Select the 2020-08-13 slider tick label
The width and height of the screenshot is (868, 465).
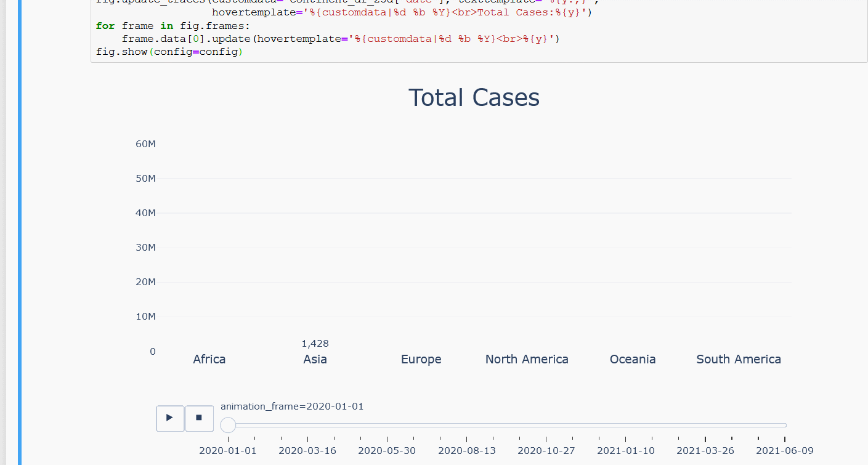466,450
